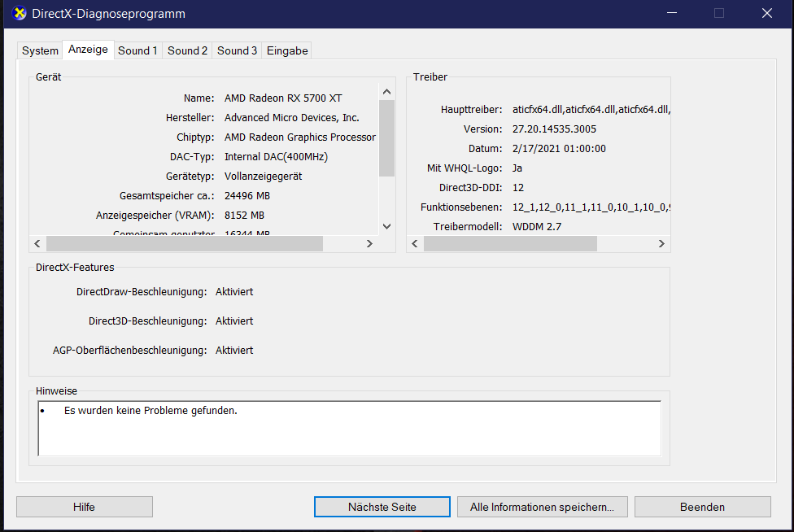Click the value Vollanzeigegerät
The image size is (794, 532).
(x=264, y=177)
